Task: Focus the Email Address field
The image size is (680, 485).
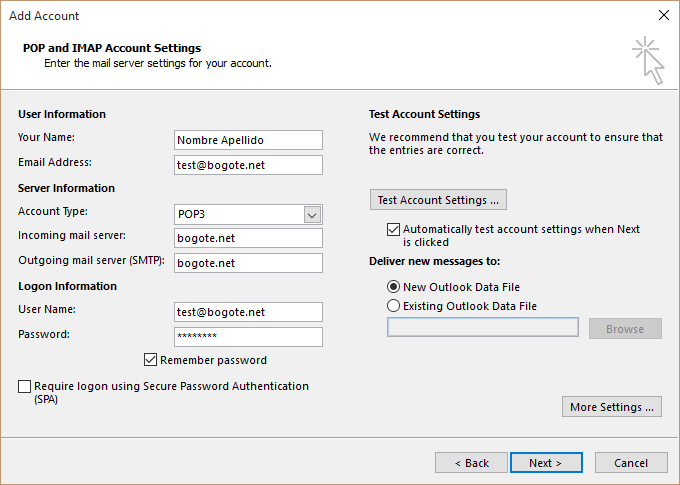Action: [248, 165]
